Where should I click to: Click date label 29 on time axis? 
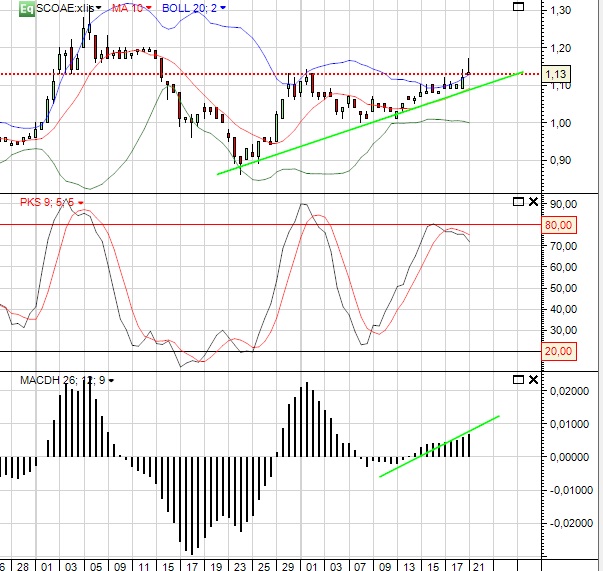288,566
